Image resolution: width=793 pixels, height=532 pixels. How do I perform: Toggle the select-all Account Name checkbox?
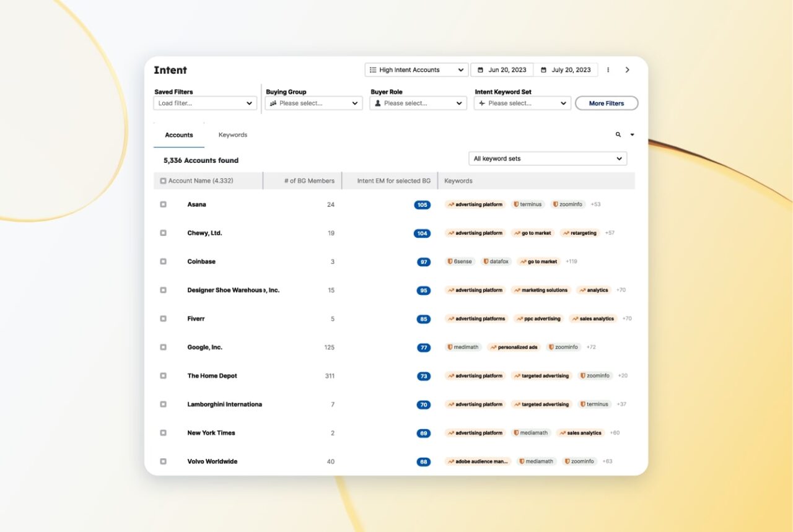(164, 181)
